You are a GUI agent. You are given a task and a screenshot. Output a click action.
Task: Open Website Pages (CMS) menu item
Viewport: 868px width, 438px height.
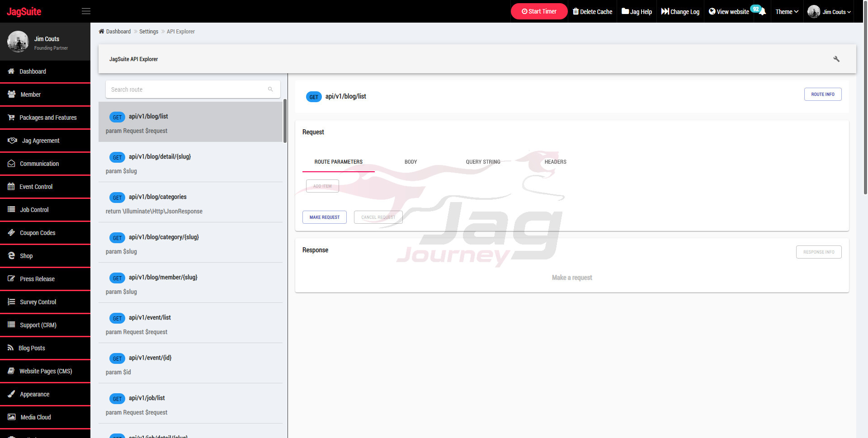[x=45, y=371]
